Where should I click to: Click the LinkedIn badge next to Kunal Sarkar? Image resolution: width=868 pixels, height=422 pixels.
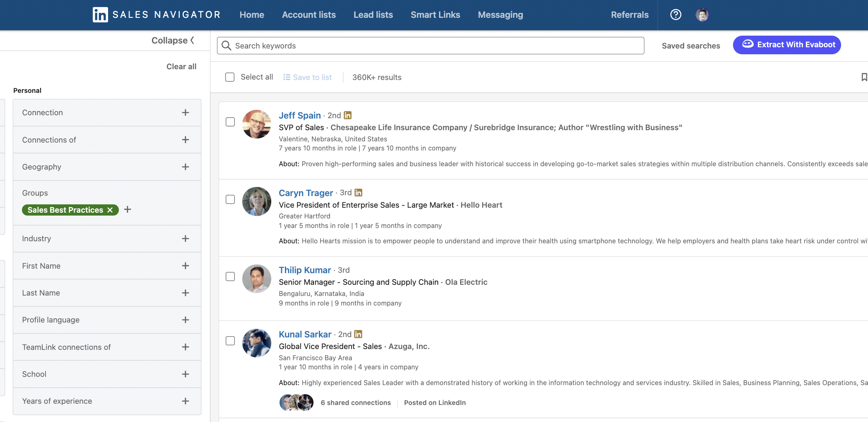coord(358,334)
